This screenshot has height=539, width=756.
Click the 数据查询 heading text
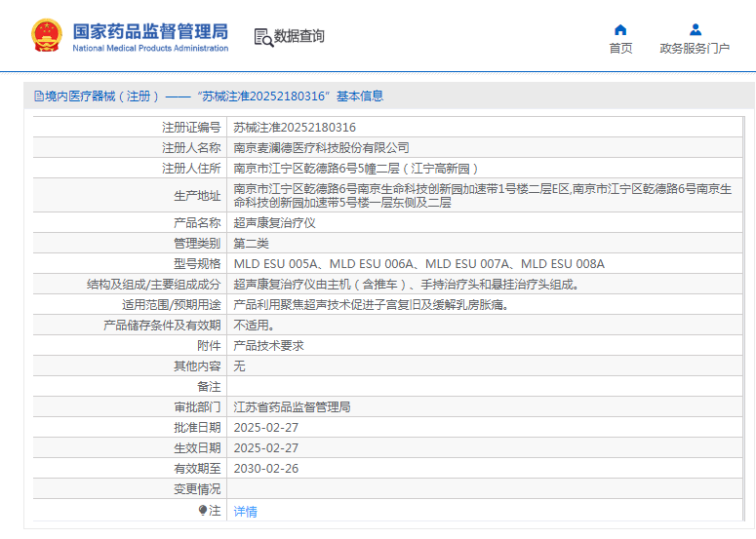click(x=299, y=36)
